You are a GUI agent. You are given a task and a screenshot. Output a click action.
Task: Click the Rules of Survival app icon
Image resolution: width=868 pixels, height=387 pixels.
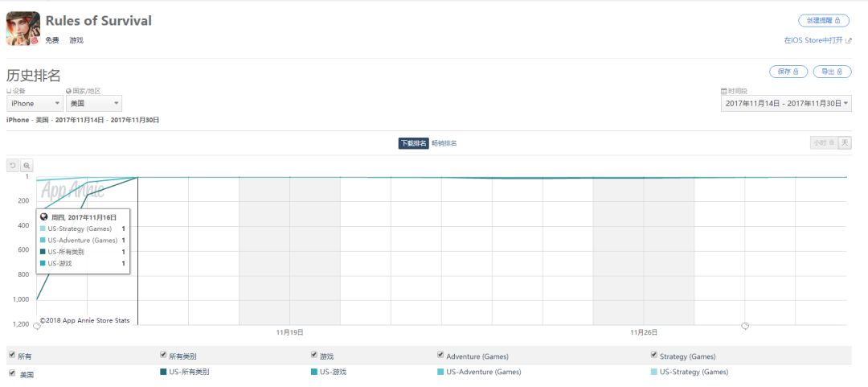(x=23, y=28)
